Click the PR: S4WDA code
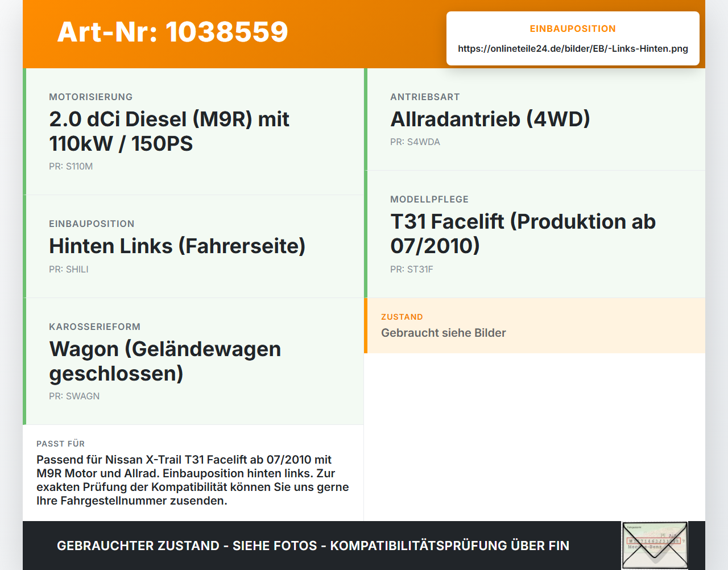This screenshot has height=570, width=728. [x=415, y=142]
